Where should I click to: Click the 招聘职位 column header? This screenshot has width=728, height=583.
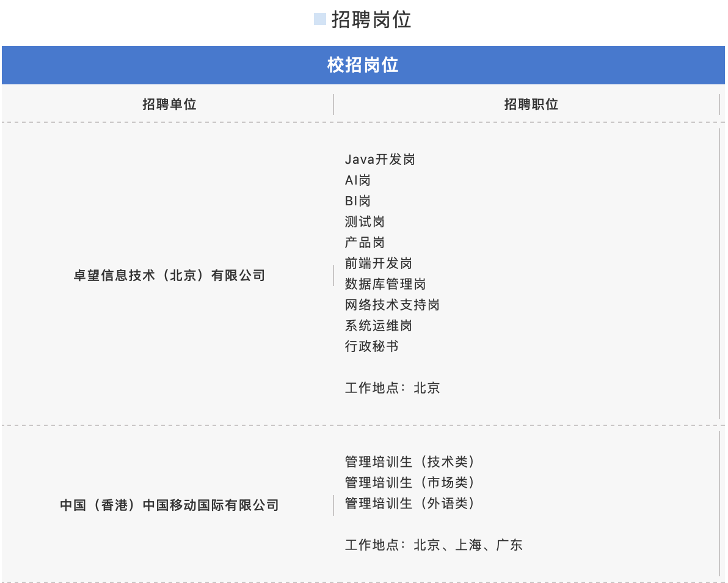click(531, 104)
